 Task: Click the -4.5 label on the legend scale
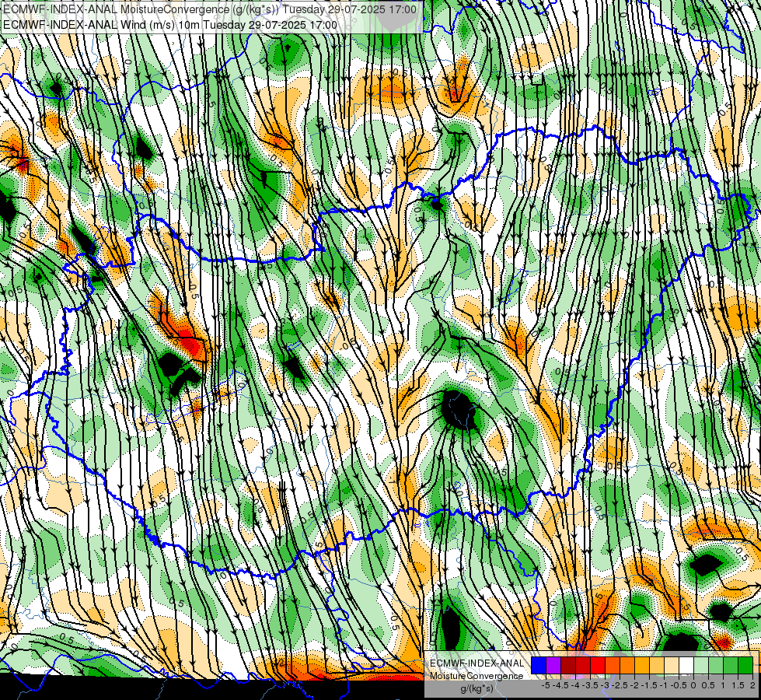pyautogui.click(x=560, y=685)
